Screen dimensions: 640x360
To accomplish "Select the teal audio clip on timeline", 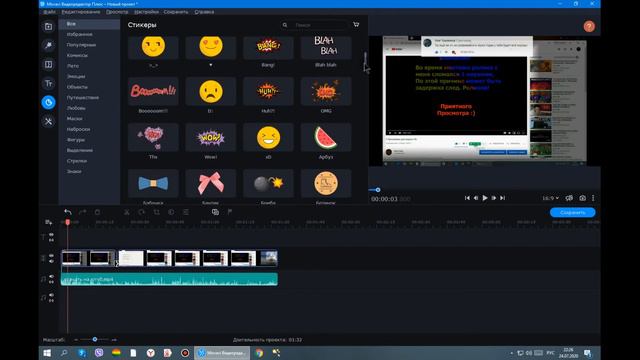I will coord(169,279).
